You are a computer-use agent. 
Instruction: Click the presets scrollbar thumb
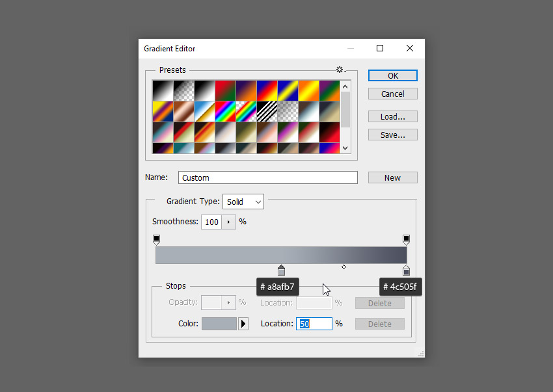345,110
